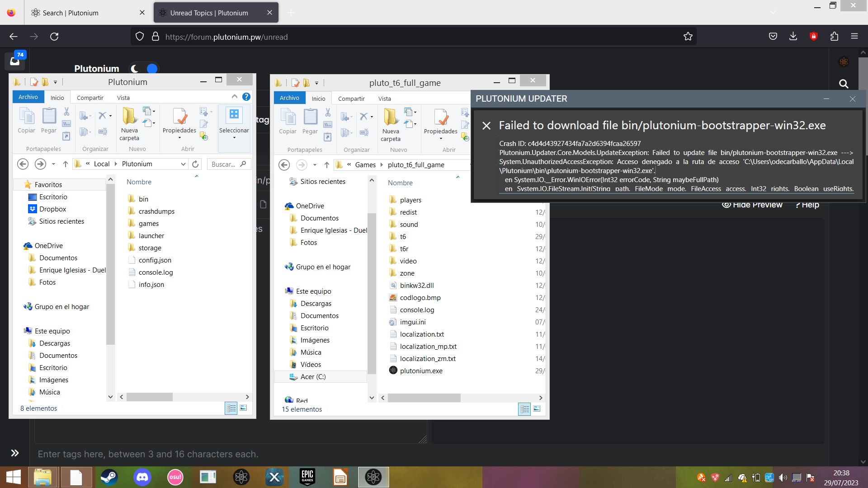
Task: Select Vista ribbon tab in Plutonium window
Action: click(x=123, y=98)
